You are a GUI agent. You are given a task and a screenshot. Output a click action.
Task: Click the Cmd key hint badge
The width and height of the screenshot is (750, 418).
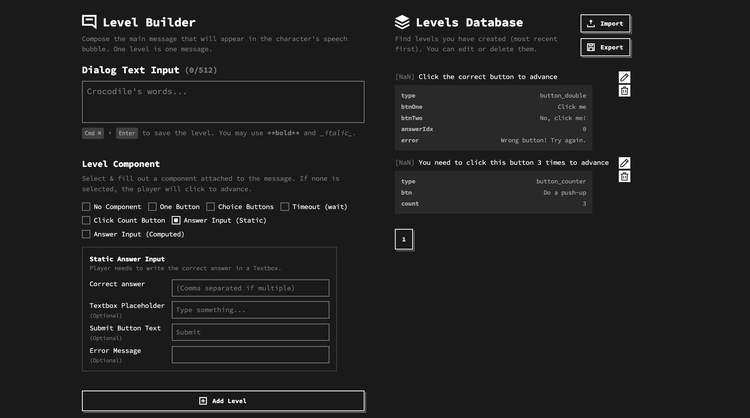click(x=93, y=133)
